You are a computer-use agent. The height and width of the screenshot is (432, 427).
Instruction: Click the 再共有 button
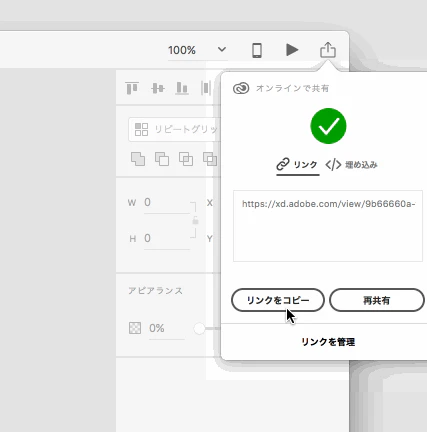[x=377, y=300]
